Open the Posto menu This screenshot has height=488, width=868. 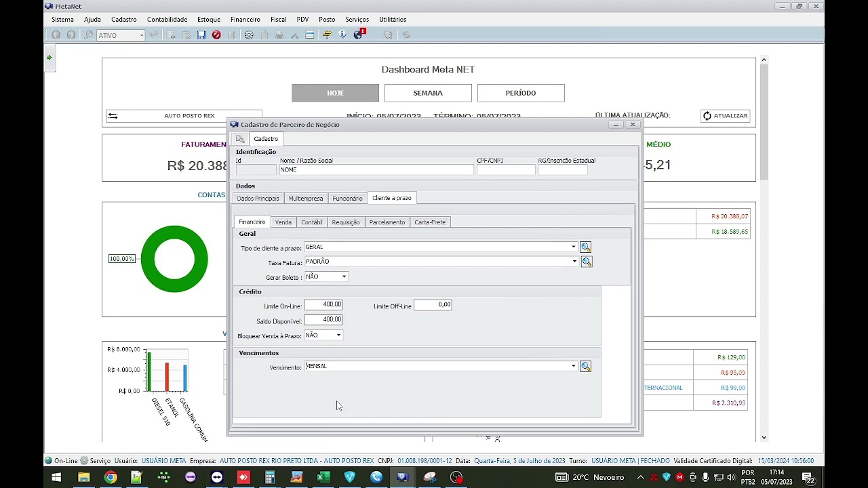coord(327,20)
